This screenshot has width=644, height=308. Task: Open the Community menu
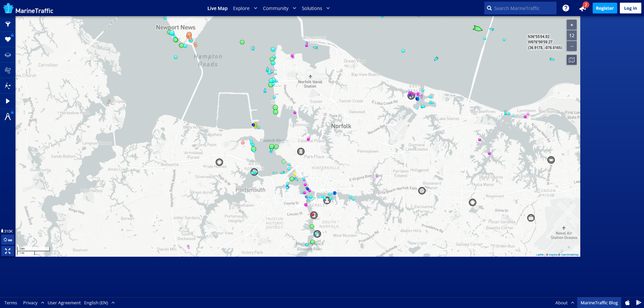tap(276, 8)
